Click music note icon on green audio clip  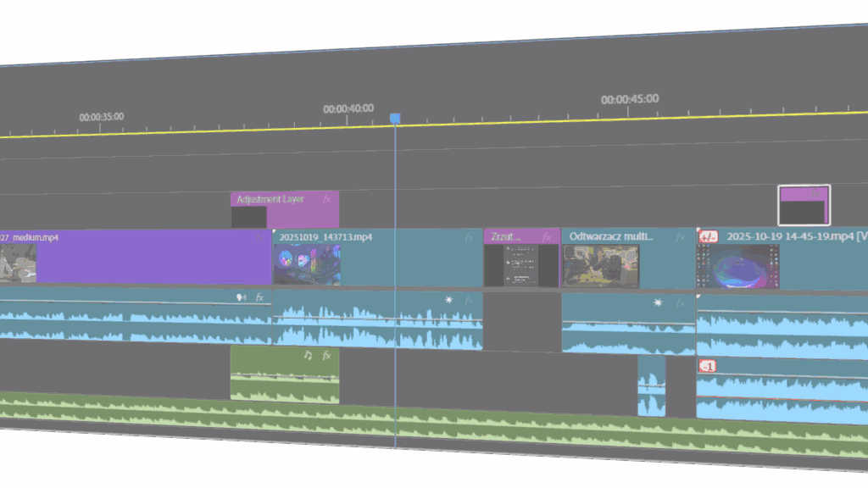309,356
